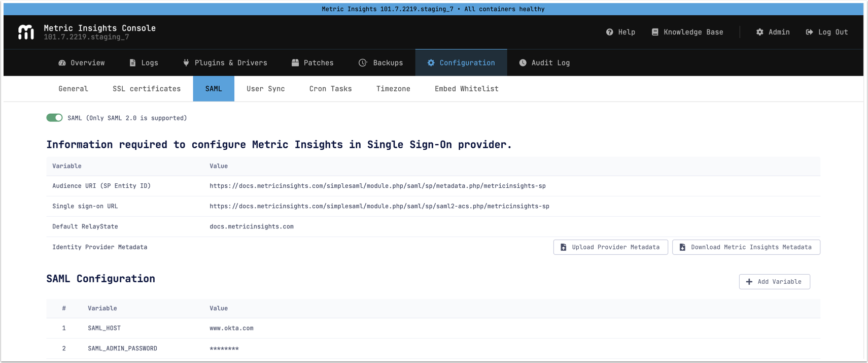
Task: Select the Embed Whitelist tab
Action: 466,89
